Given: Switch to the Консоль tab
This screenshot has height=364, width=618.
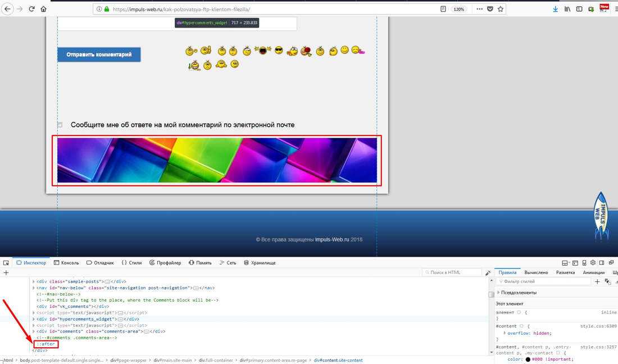Looking at the screenshot, I should (x=66, y=263).
